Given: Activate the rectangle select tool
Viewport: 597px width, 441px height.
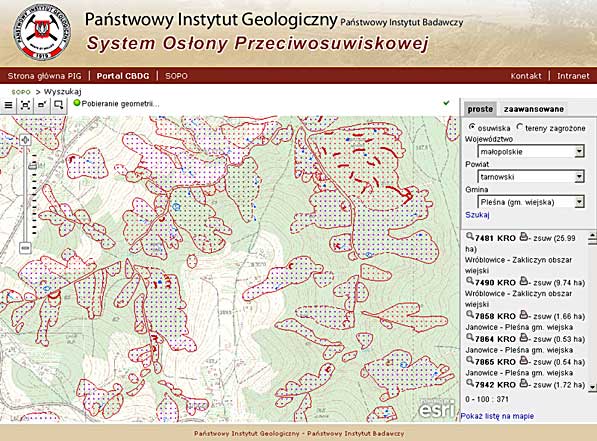Looking at the screenshot, I should [59, 105].
